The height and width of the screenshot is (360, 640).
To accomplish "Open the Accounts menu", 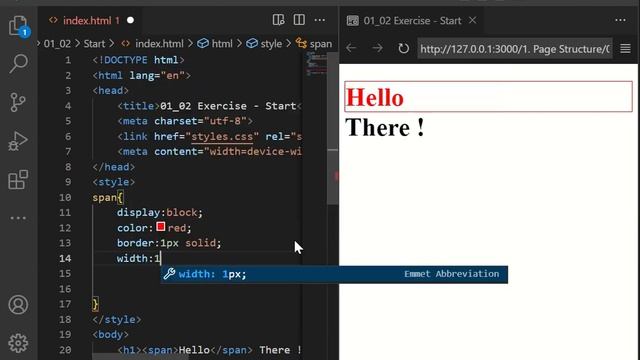I will tap(18, 304).
